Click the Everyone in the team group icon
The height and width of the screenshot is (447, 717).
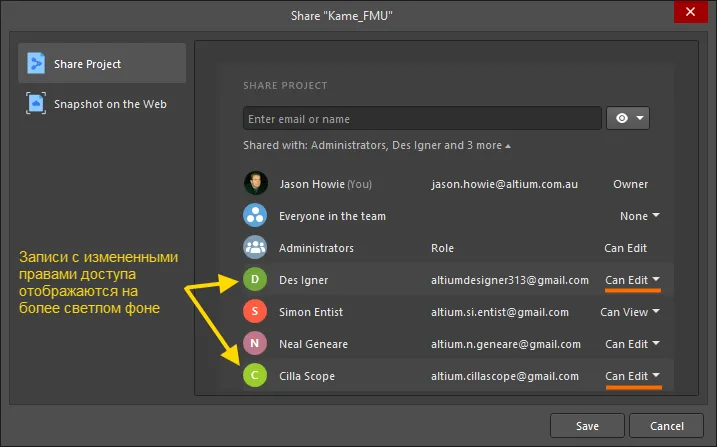[255, 215]
